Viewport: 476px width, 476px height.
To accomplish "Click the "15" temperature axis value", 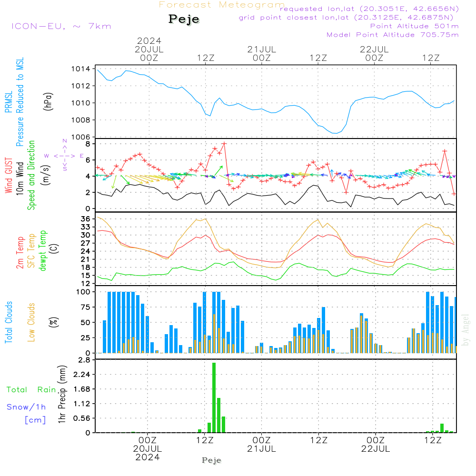I will point(86,276).
